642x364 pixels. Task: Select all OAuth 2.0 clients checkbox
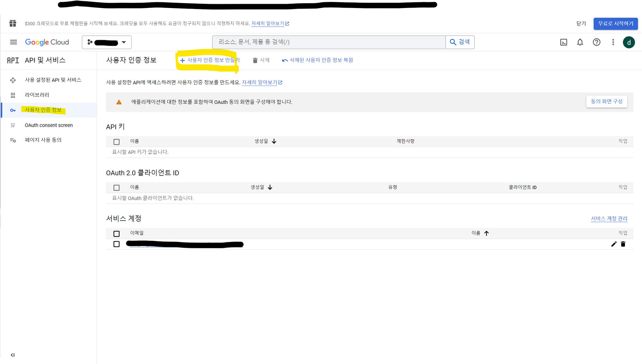click(117, 188)
